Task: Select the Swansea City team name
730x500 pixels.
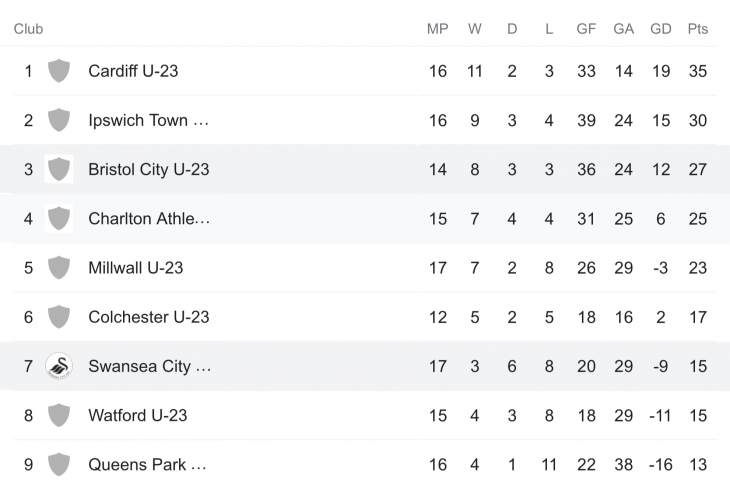Action: 149,366
